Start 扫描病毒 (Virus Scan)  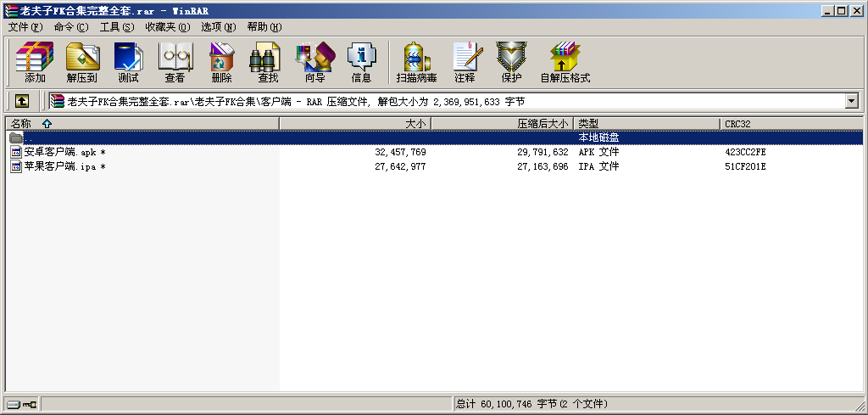pyautogui.click(x=417, y=62)
